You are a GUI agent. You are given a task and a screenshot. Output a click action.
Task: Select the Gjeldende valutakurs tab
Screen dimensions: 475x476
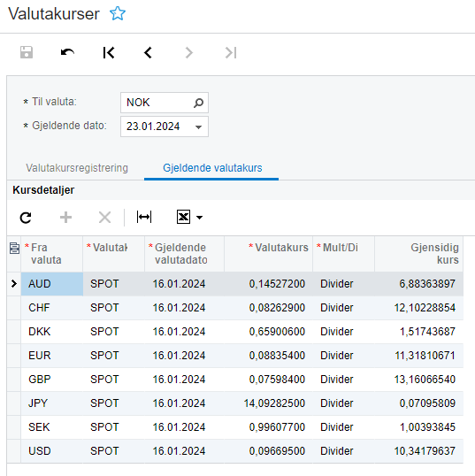[212, 168]
